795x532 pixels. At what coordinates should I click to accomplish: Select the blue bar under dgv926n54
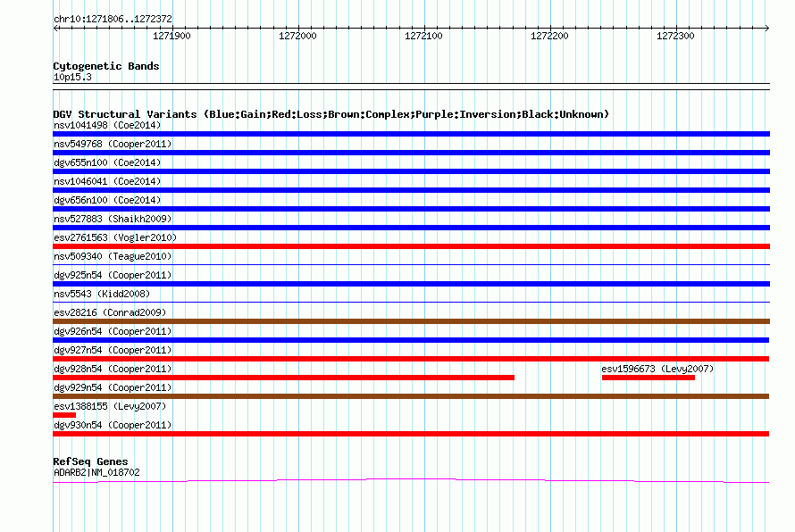411,340
